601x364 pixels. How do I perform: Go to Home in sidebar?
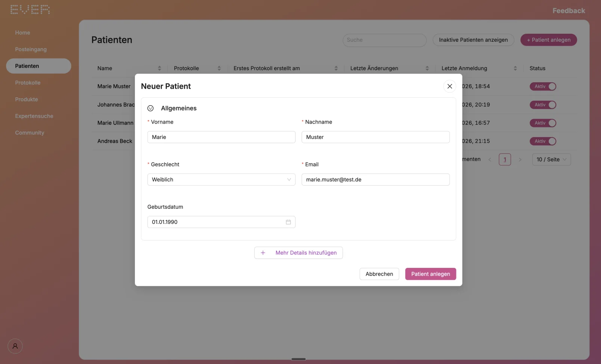[23, 33]
